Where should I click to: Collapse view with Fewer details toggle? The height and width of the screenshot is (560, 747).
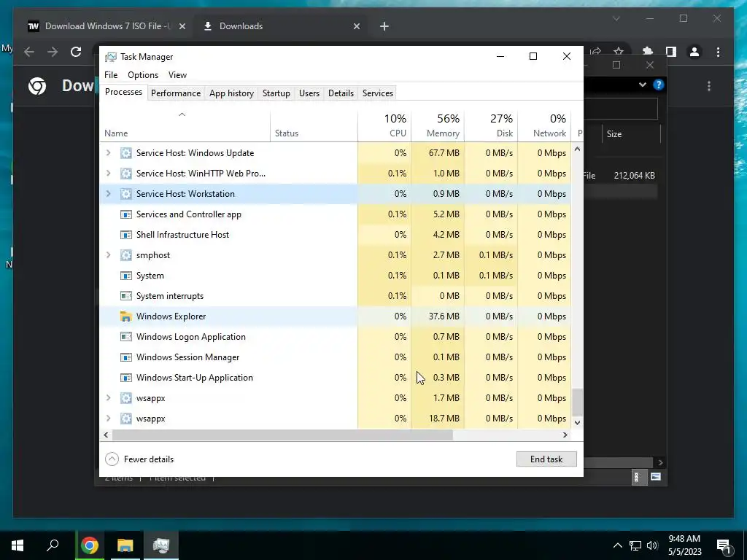click(x=139, y=459)
